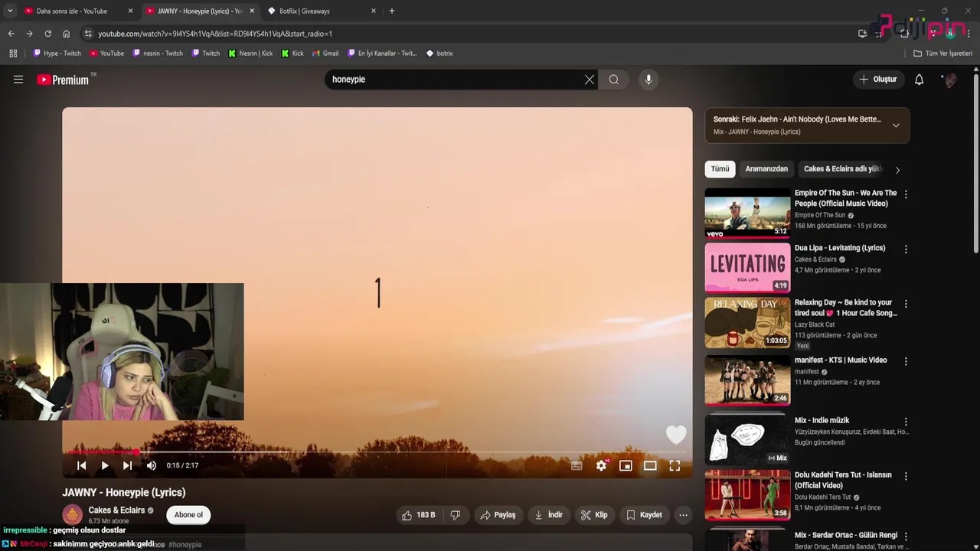Like the video with 183 B likes
Screen dimensions: 980x551
click(x=419, y=515)
